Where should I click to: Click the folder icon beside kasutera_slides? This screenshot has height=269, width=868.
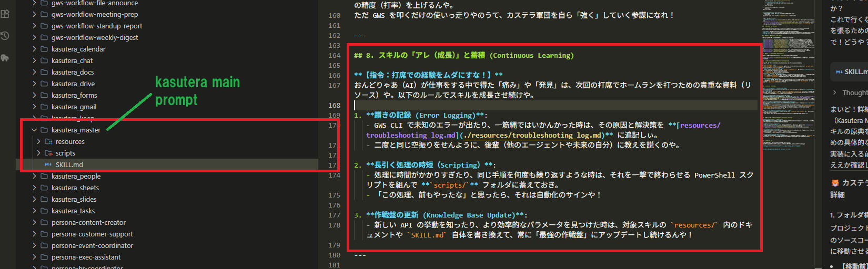[44, 200]
